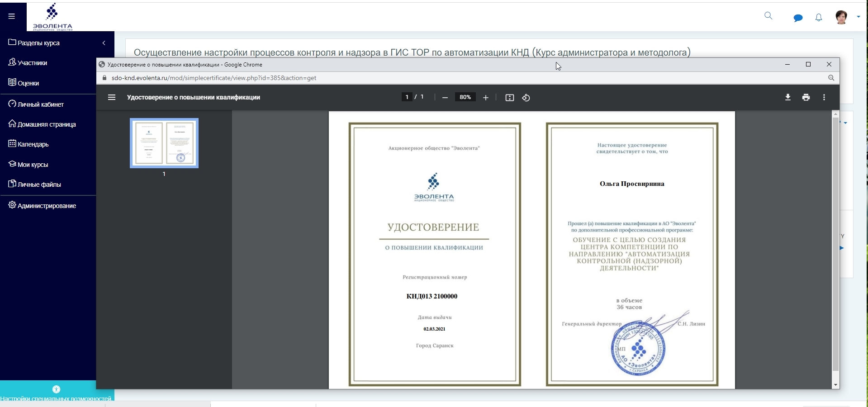Click the registration number КНД013 2100000
868x407 pixels.
coord(432,296)
